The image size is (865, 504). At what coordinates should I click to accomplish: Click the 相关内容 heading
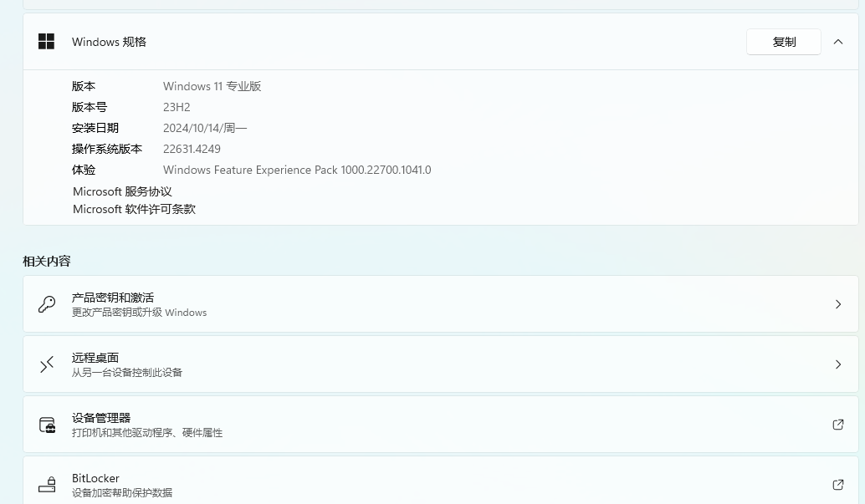(46, 262)
